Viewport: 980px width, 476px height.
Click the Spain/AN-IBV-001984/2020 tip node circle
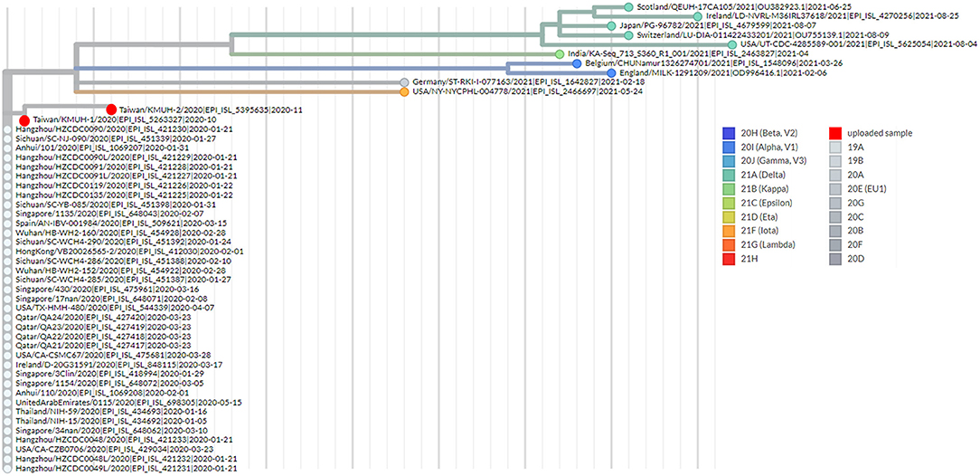[6, 224]
